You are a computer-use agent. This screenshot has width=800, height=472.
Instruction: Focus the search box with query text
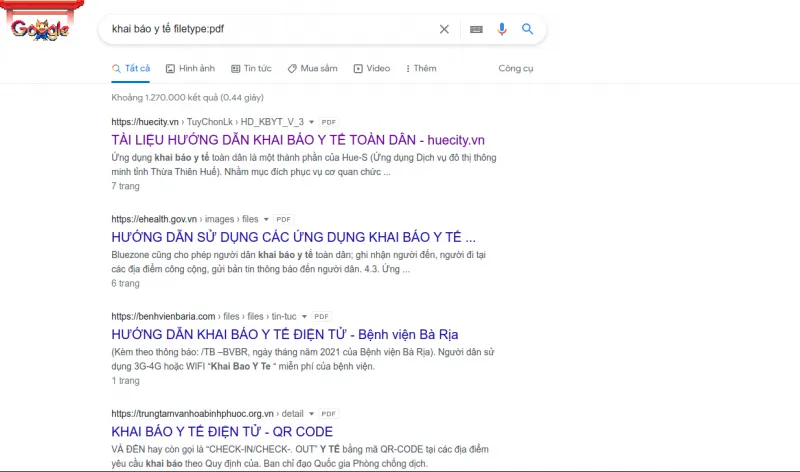pos(270,29)
